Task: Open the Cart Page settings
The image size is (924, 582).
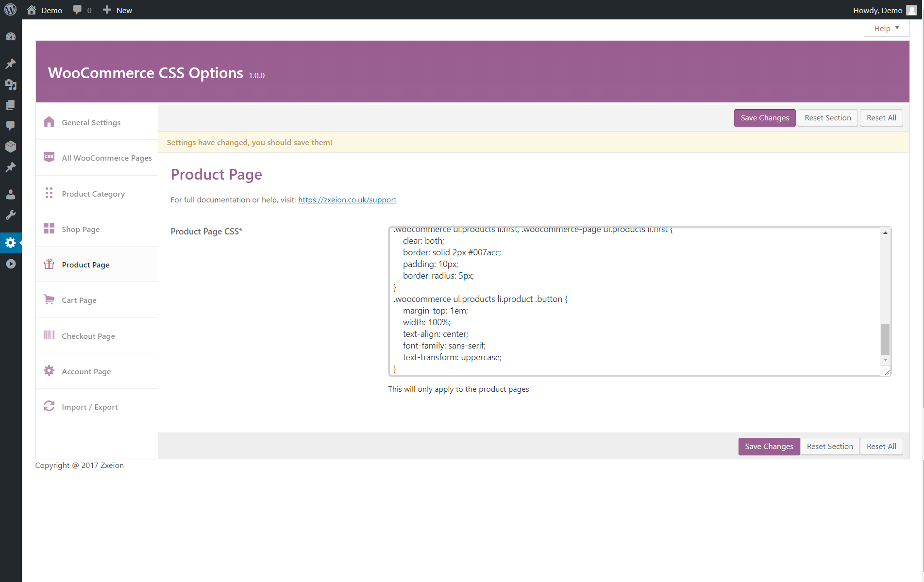Action: [79, 299]
